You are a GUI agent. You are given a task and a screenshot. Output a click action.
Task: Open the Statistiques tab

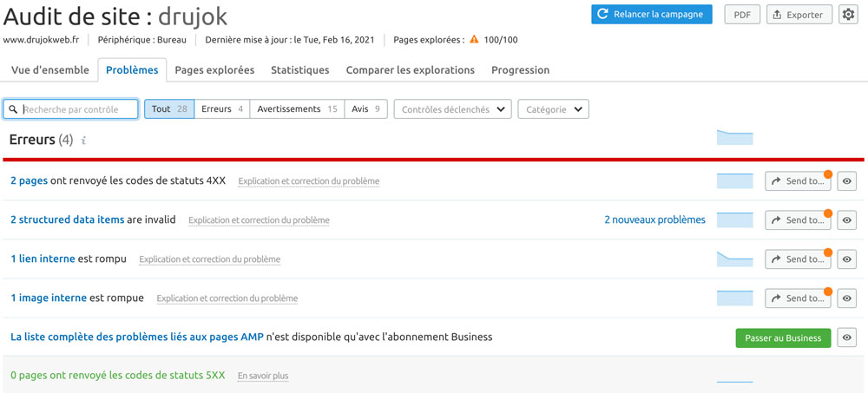click(300, 70)
